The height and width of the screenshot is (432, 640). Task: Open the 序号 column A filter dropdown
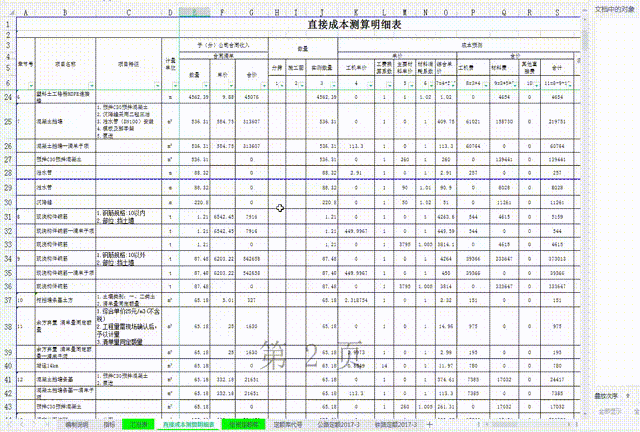[31, 85]
